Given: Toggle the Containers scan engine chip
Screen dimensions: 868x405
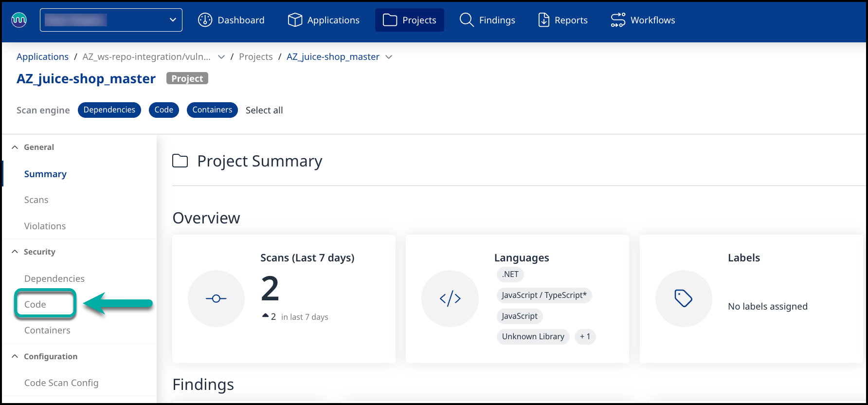Looking at the screenshot, I should 212,110.
